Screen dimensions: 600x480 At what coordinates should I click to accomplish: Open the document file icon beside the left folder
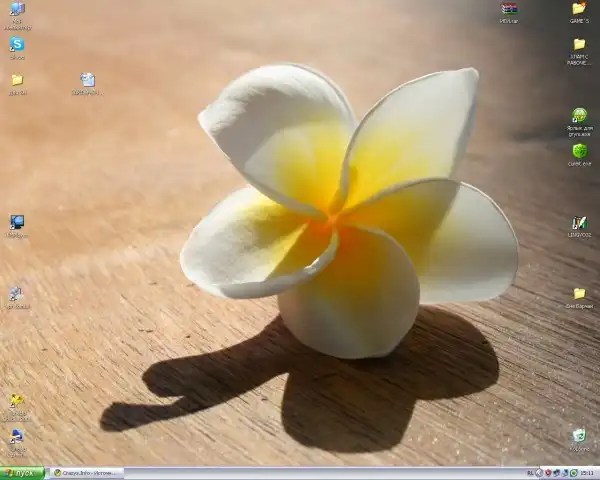pos(87,80)
